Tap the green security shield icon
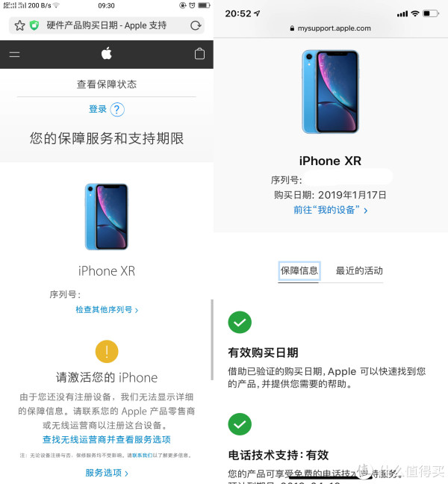The height and width of the screenshot is (484, 448). [34, 25]
